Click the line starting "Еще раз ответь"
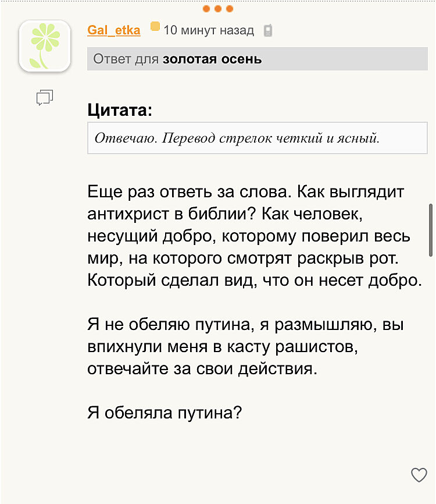 [245, 191]
